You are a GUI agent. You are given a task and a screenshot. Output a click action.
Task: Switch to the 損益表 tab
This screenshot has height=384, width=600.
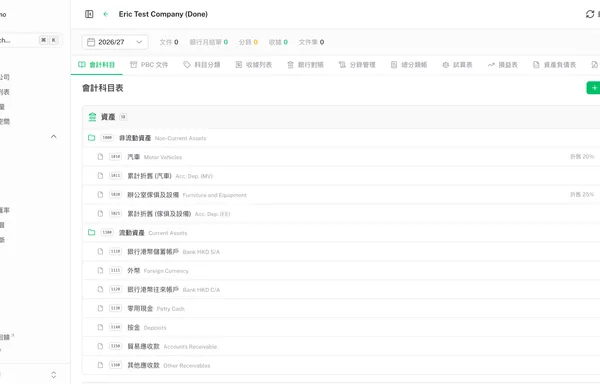point(502,65)
